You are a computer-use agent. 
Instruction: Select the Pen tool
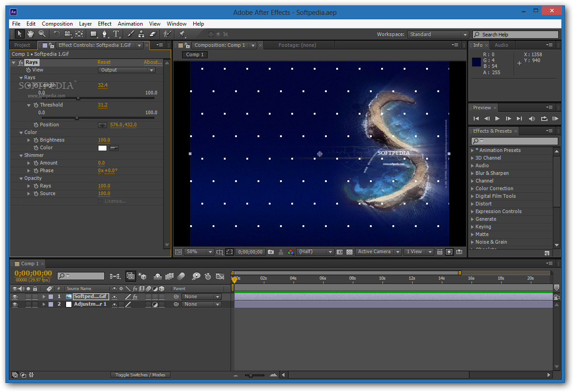pos(105,34)
